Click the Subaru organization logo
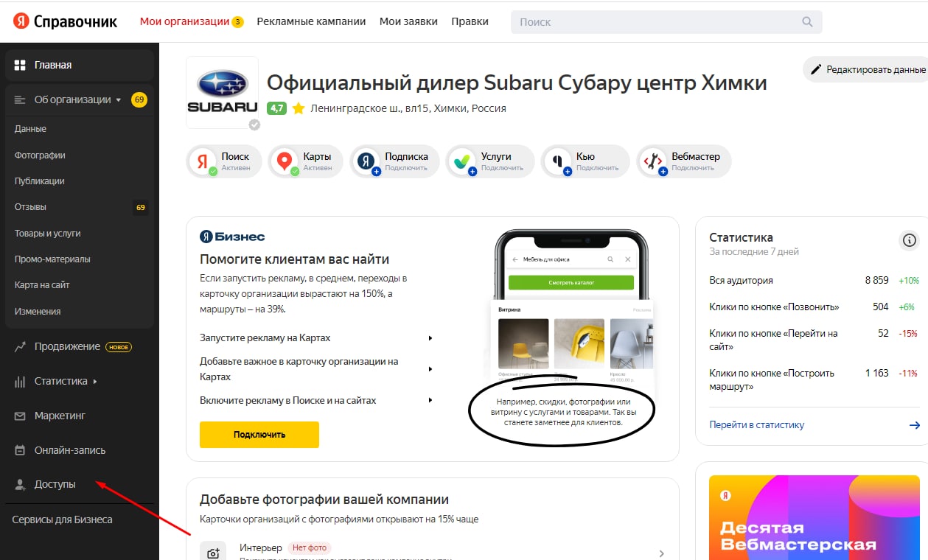The width and height of the screenshot is (928, 560). point(223,92)
